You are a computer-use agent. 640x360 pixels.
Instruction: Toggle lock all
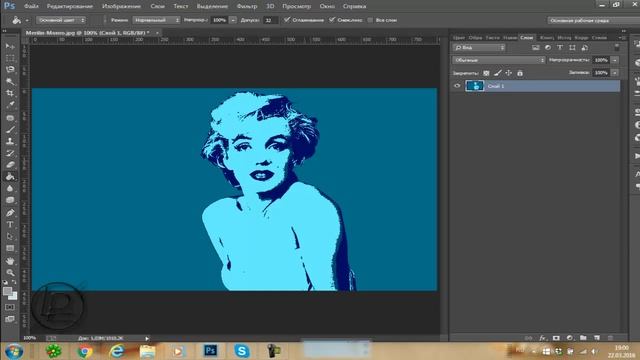[520, 73]
